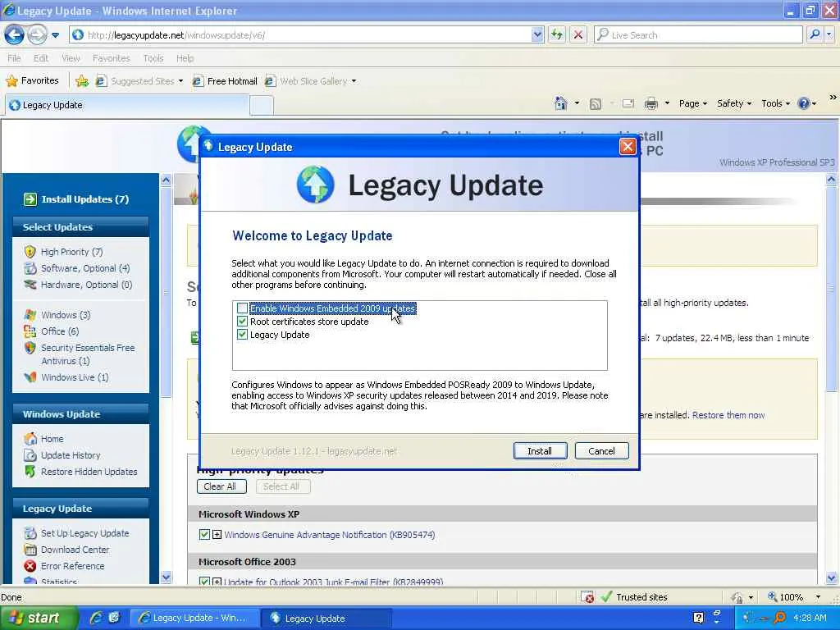
Task: Open the zoom level 100% dropdown
Action: (818, 597)
